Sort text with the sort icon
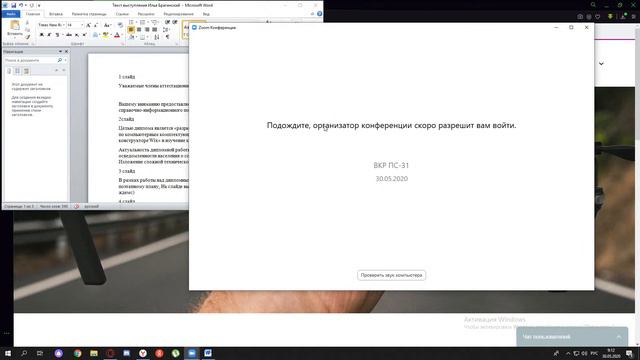Viewport: 640px width, 360px height. click(x=157, y=37)
